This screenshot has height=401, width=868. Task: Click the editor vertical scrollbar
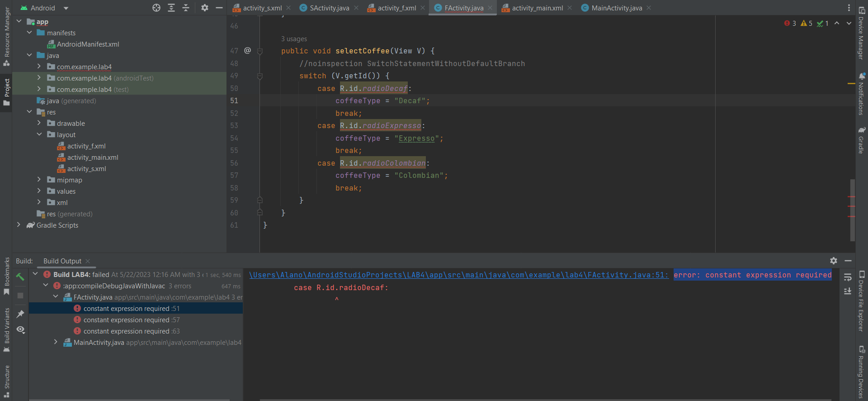point(853,210)
